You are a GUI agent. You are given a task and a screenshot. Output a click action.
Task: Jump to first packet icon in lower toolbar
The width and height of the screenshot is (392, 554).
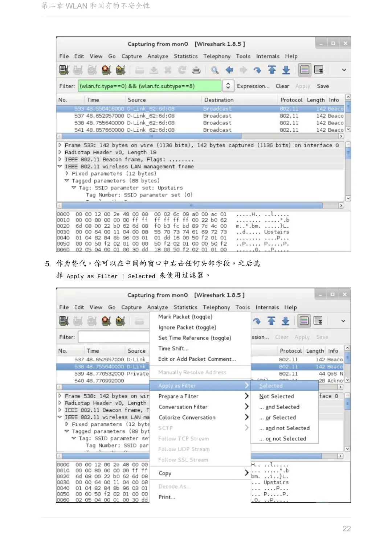(271, 321)
